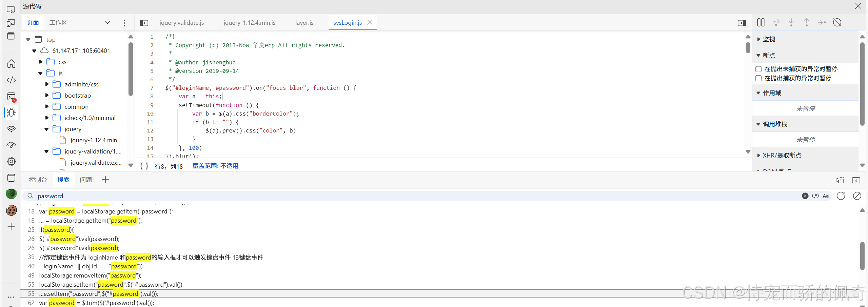Open the Memory chip icon panel

tap(11, 161)
